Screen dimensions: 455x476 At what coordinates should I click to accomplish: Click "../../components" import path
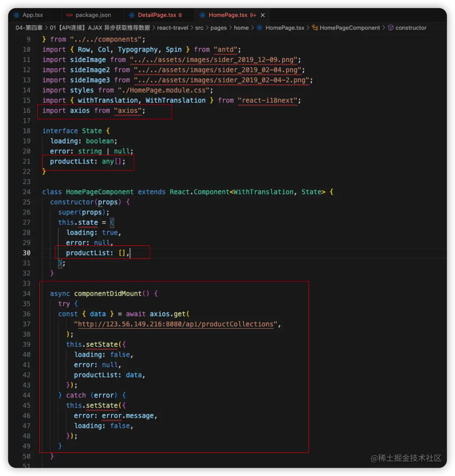point(106,39)
